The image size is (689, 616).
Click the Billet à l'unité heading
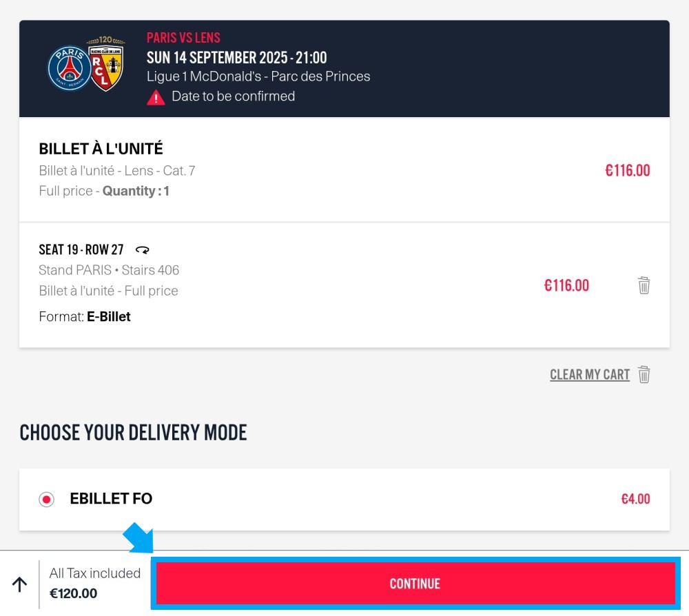tap(101, 149)
